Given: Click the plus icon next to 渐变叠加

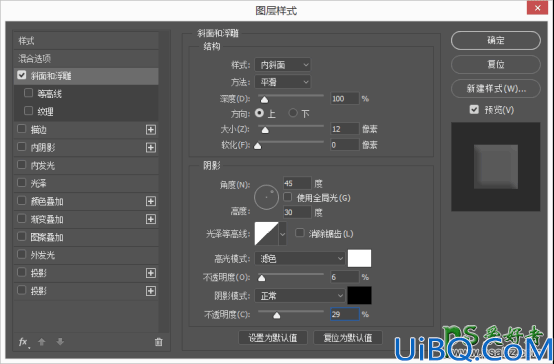Looking at the screenshot, I should pos(151,219).
